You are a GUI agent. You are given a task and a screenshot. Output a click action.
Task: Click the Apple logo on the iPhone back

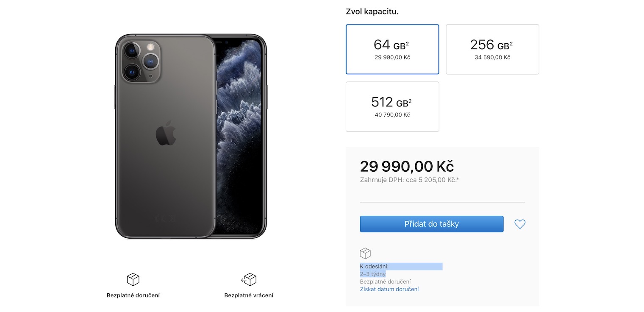(165, 133)
